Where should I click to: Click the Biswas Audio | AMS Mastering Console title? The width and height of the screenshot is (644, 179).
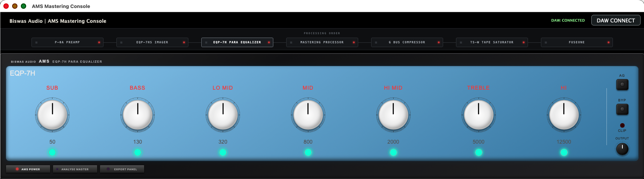58,21
